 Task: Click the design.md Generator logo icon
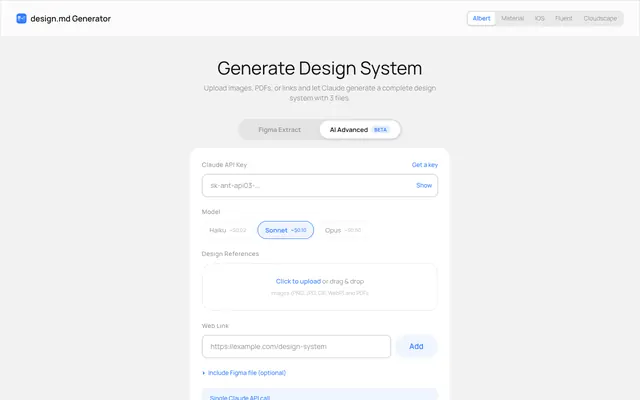[x=21, y=18]
